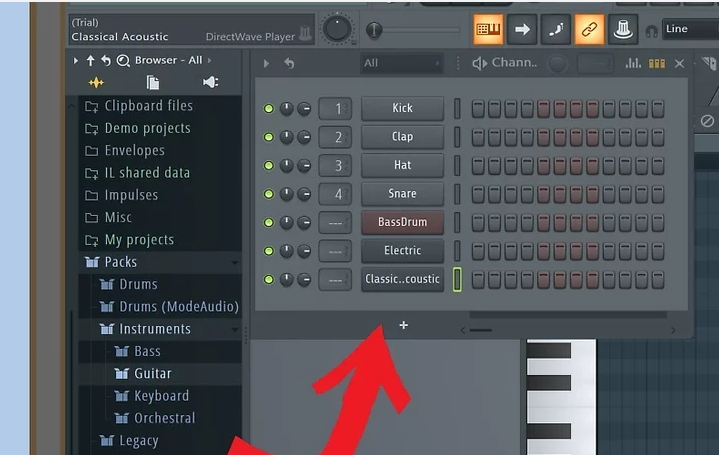This screenshot has width=719, height=455.
Task: Mute the BassDrum channel
Action: pyautogui.click(x=269, y=222)
